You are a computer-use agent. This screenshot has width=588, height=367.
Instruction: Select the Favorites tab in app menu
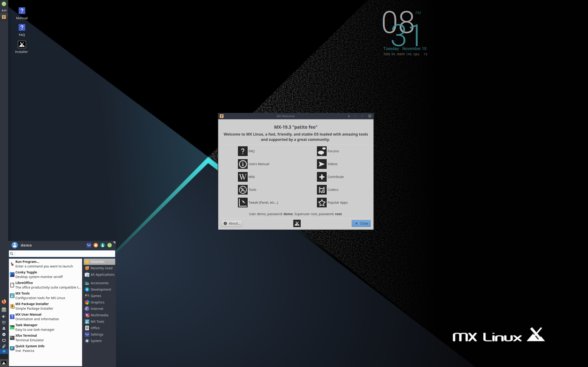click(97, 261)
